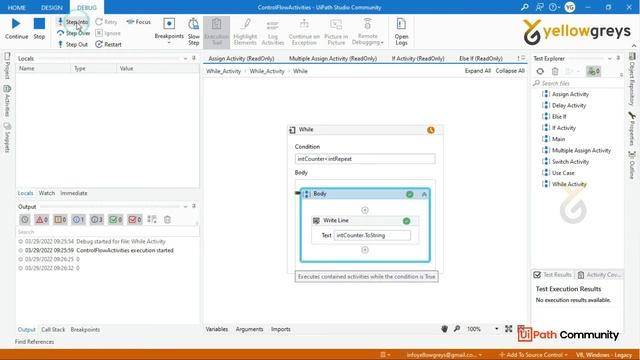Collapse the Body sequence container
Viewport: 640px width, 360px height.
pyautogui.click(x=424, y=194)
